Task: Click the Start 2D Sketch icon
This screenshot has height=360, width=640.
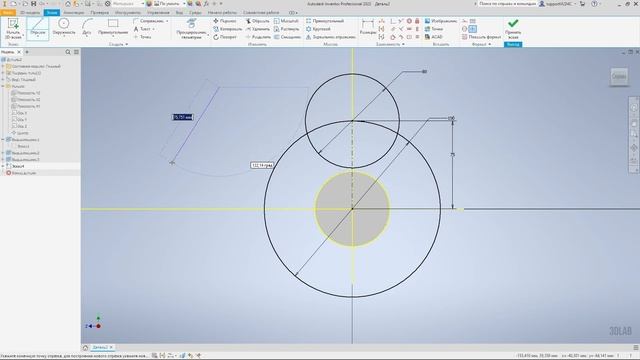Action: click(13, 24)
